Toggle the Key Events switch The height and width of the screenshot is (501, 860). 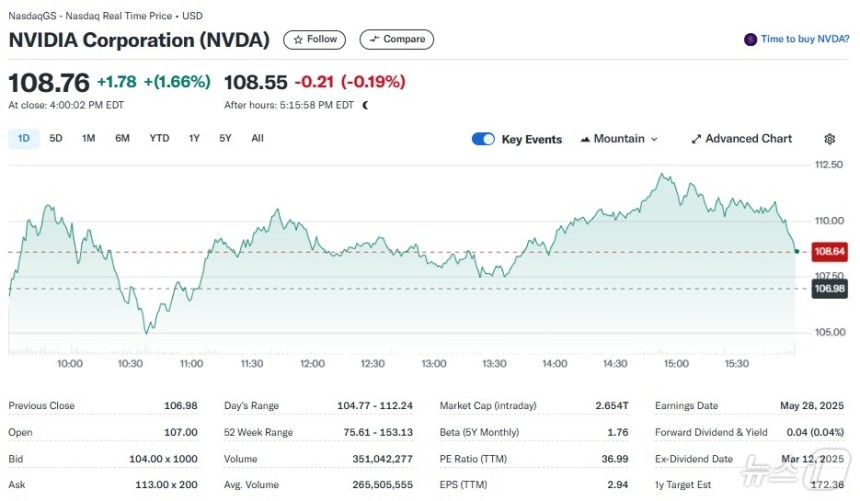pos(483,139)
